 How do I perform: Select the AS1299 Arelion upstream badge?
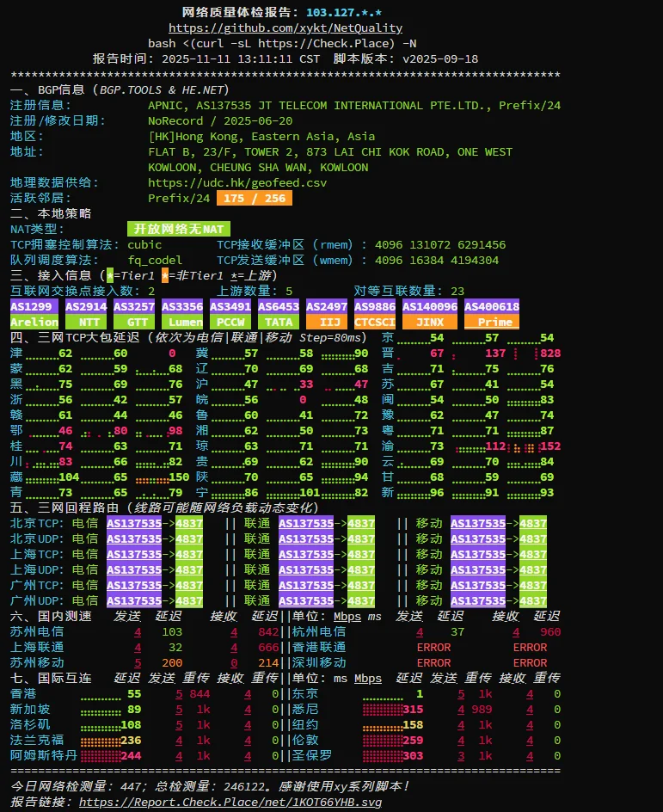point(34,314)
